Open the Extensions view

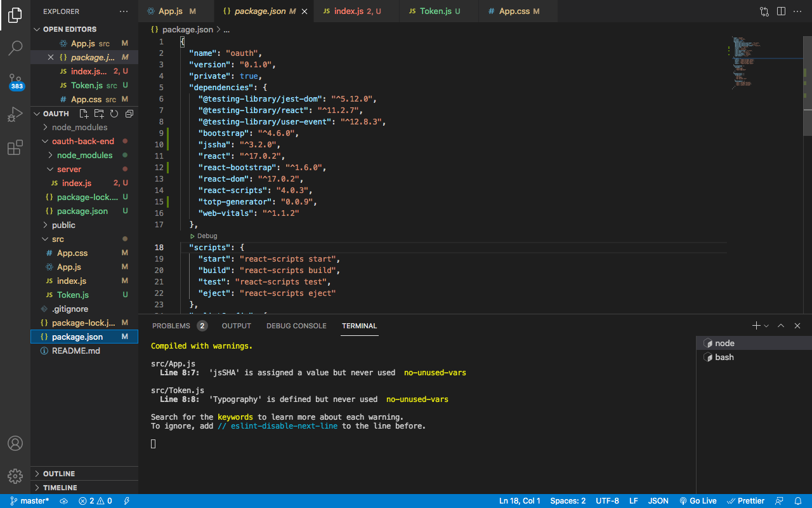15,149
